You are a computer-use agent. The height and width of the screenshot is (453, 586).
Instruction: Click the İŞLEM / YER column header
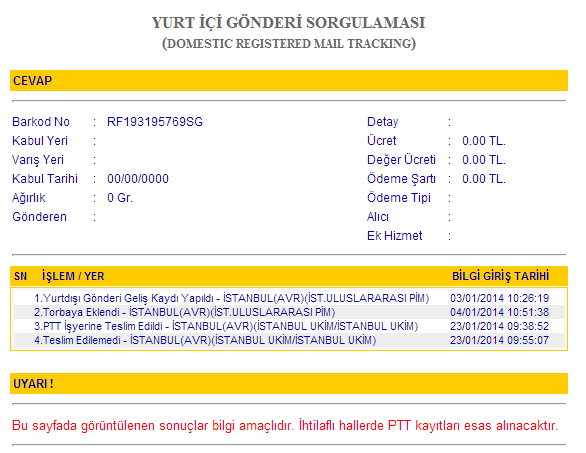73,276
